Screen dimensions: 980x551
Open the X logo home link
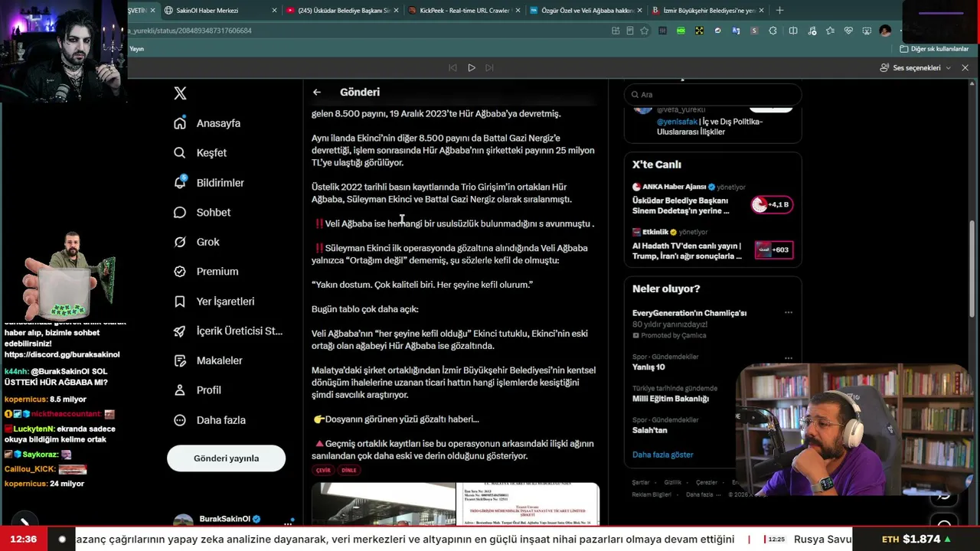coord(180,93)
